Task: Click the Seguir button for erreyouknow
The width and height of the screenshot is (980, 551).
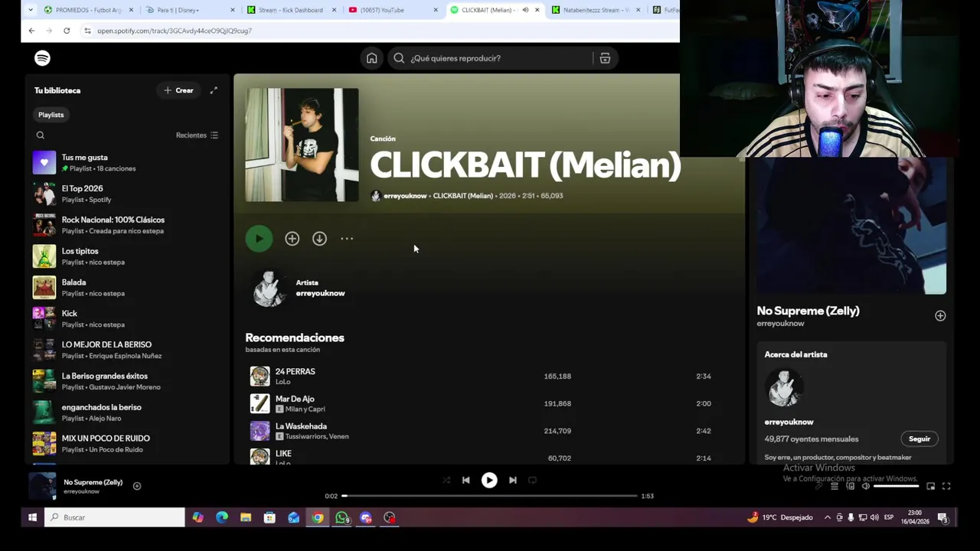Action: click(920, 439)
